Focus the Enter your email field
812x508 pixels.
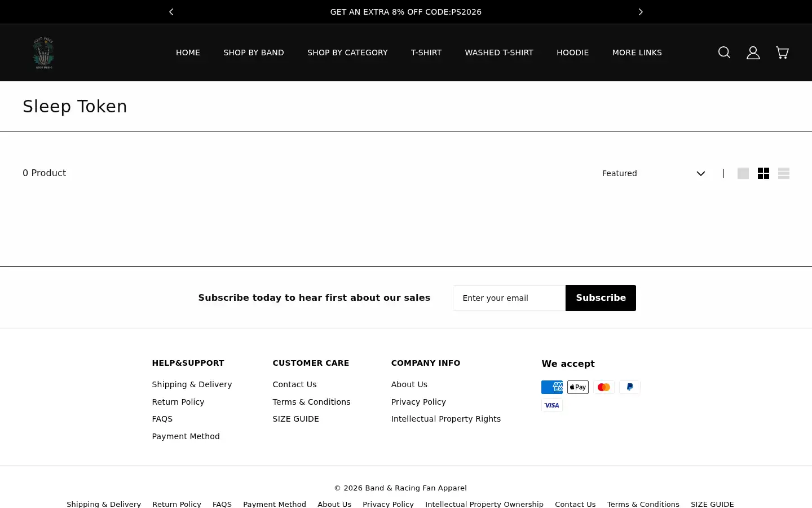(509, 298)
